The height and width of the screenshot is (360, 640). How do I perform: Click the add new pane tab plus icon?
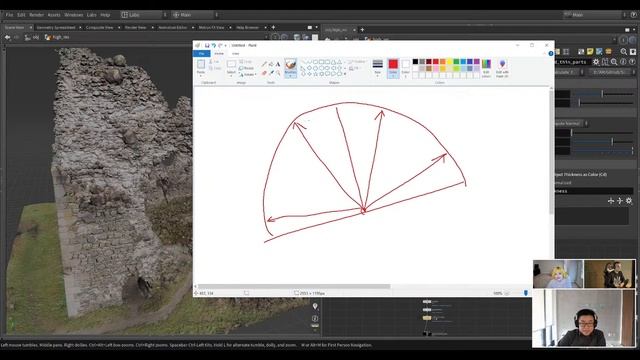(273, 27)
